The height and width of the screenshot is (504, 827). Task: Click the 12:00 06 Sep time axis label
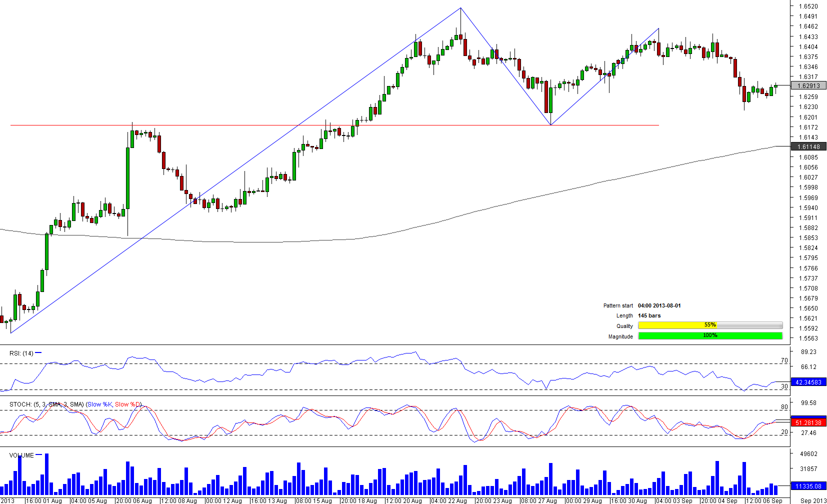pyautogui.click(x=764, y=500)
